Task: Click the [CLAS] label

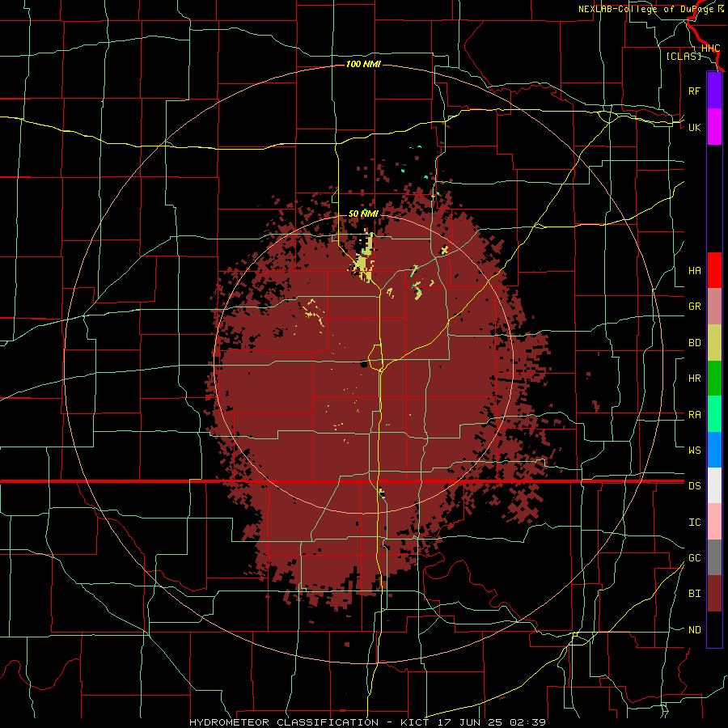Action: click(x=684, y=56)
